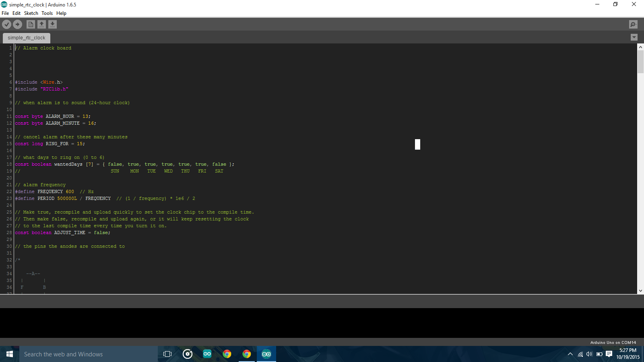Click the vertical scrollbar thumb
Viewport: 644px width, 362px height.
coord(640,62)
